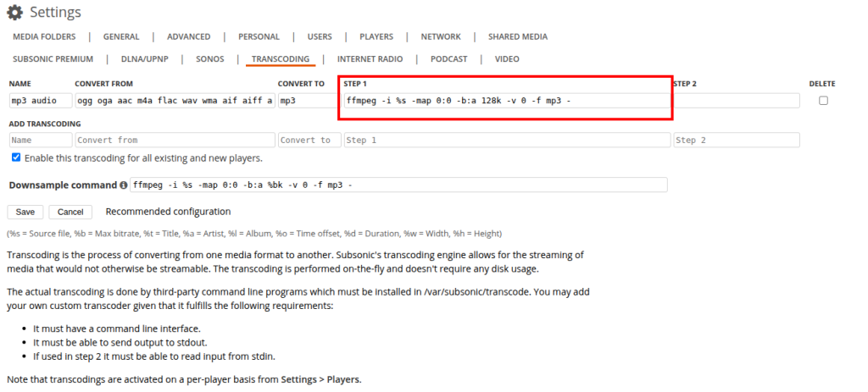Click the Add Transcoding Name field
868x392 pixels.
pos(41,140)
